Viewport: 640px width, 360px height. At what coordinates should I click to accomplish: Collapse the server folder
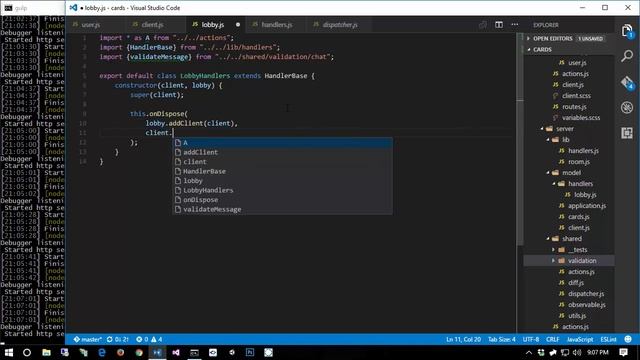[542, 129]
